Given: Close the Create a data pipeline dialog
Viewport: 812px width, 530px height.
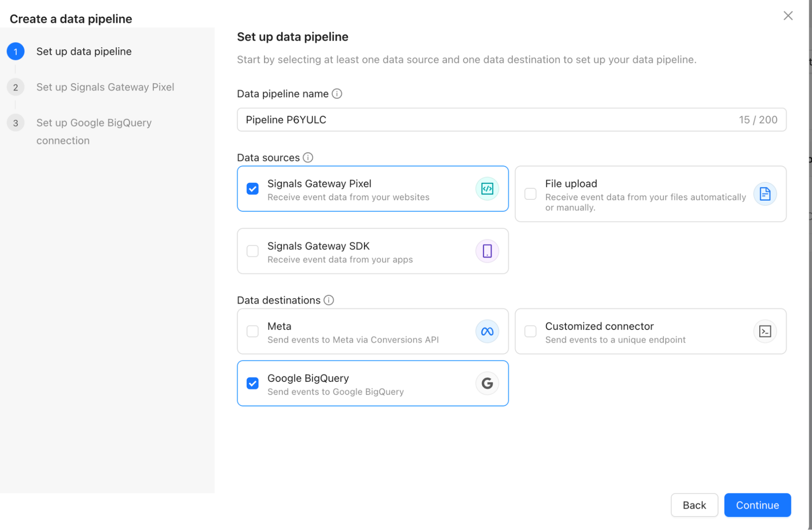Looking at the screenshot, I should click(x=788, y=16).
